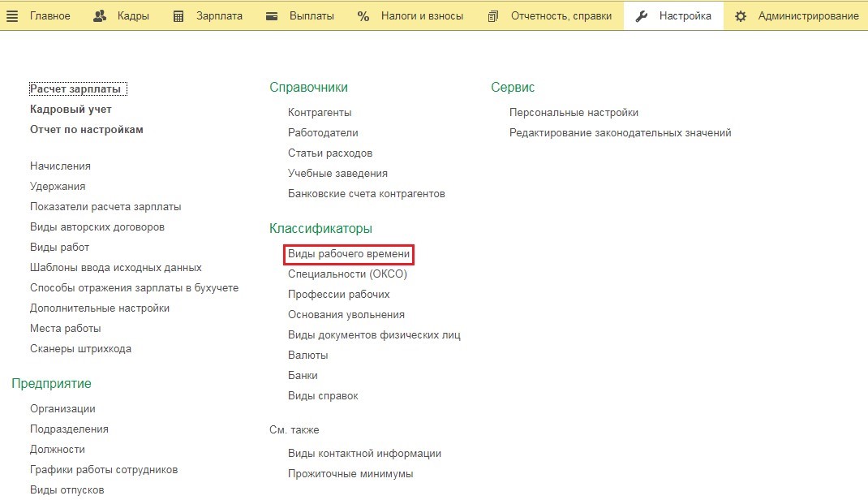Open the Кадровый учет settings
This screenshot has width=868, height=500.
point(71,108)
